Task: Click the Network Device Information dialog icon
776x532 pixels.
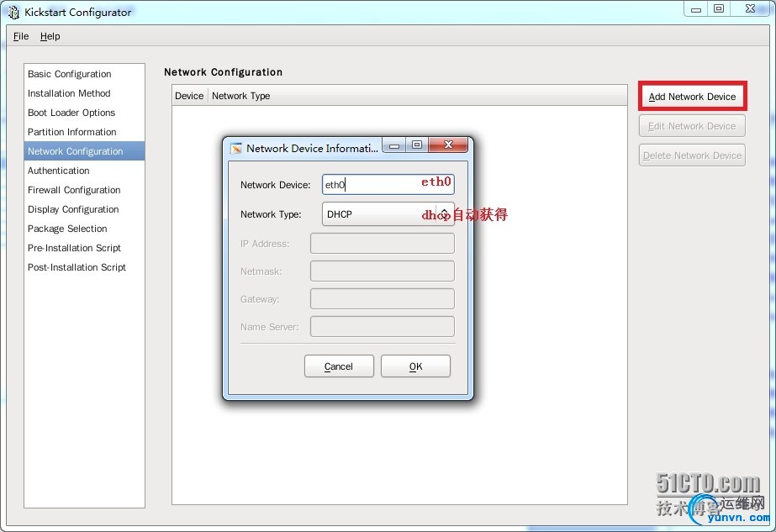Action: pyautogui.click(x=236, y=149)
